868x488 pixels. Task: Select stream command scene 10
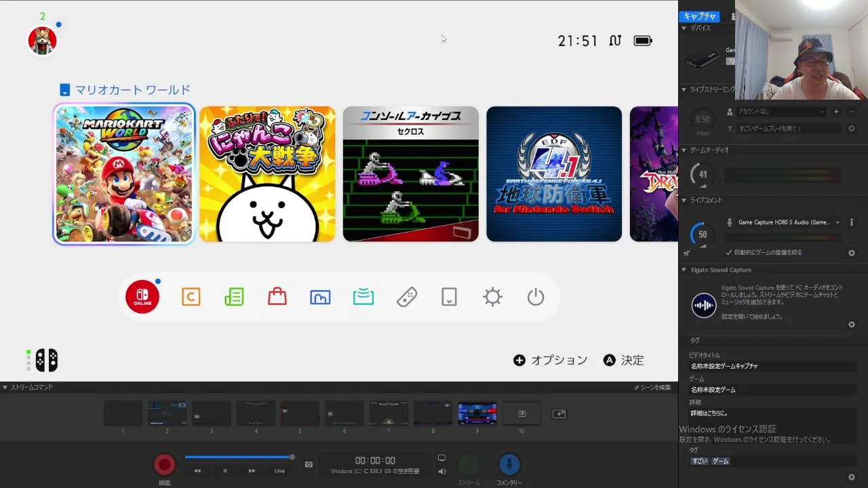[521, 413]
